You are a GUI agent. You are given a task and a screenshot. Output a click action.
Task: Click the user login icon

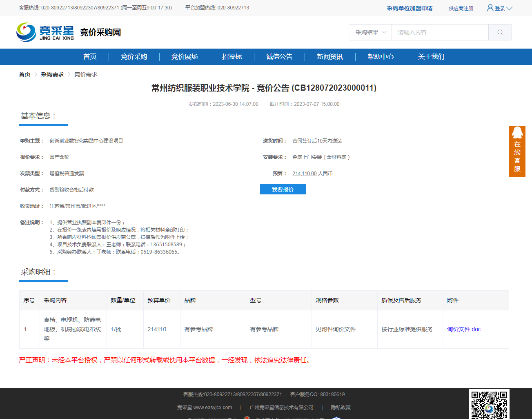point(490,8)
